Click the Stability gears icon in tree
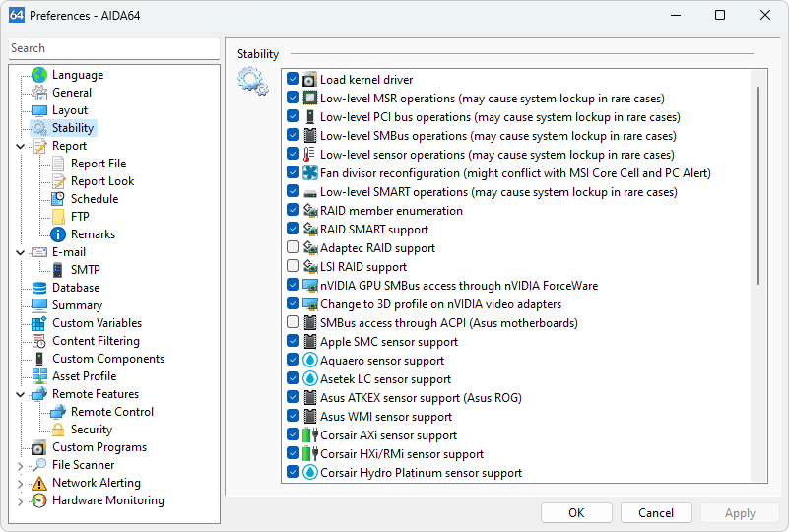The image size is (789, 532). click(x=39, y=128)
